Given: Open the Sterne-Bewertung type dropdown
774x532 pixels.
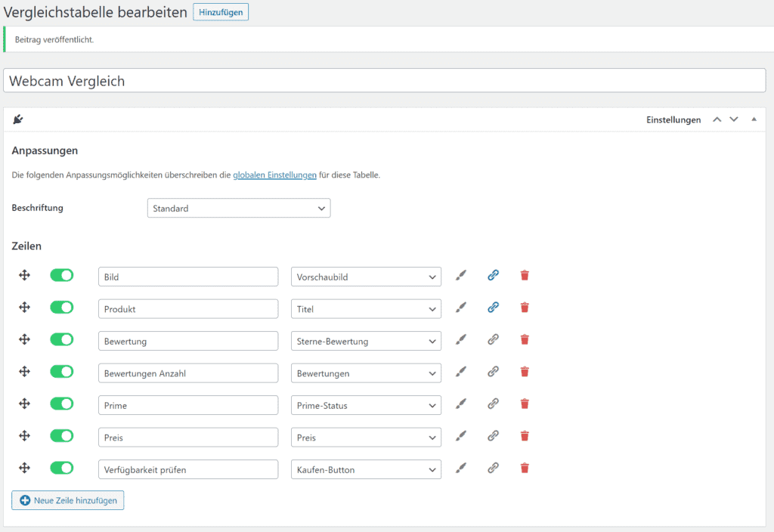Looking at the screenshot, I should pos(366,341).
